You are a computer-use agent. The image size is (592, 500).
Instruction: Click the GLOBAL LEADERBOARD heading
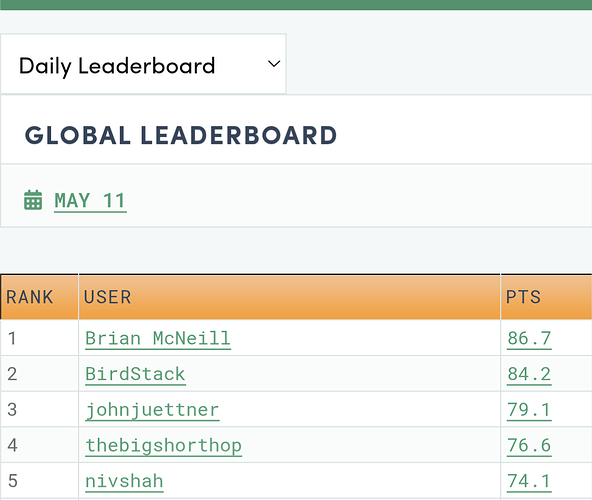pyautogui.click(x=181, y=135)
